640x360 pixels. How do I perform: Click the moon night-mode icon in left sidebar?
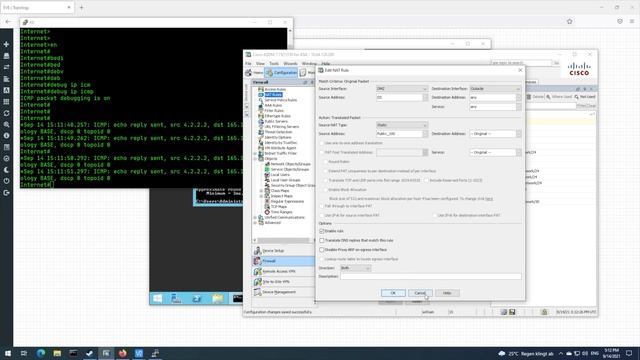[x=6, y=170]
